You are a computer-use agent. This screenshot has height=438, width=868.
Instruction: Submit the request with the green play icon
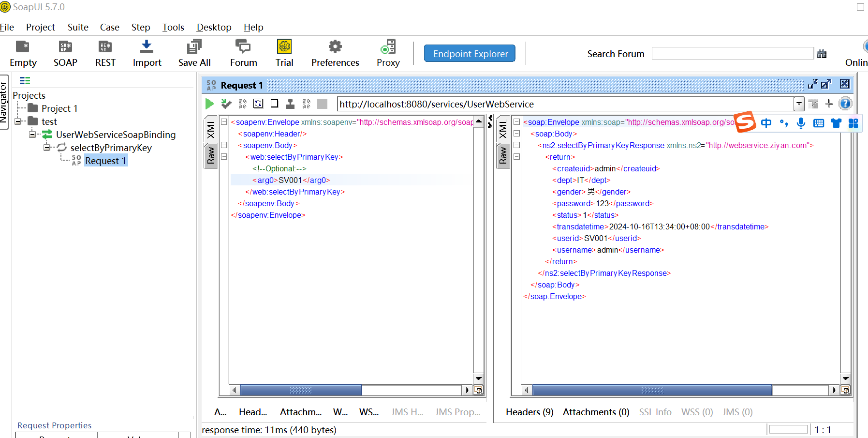click(209, 104)
